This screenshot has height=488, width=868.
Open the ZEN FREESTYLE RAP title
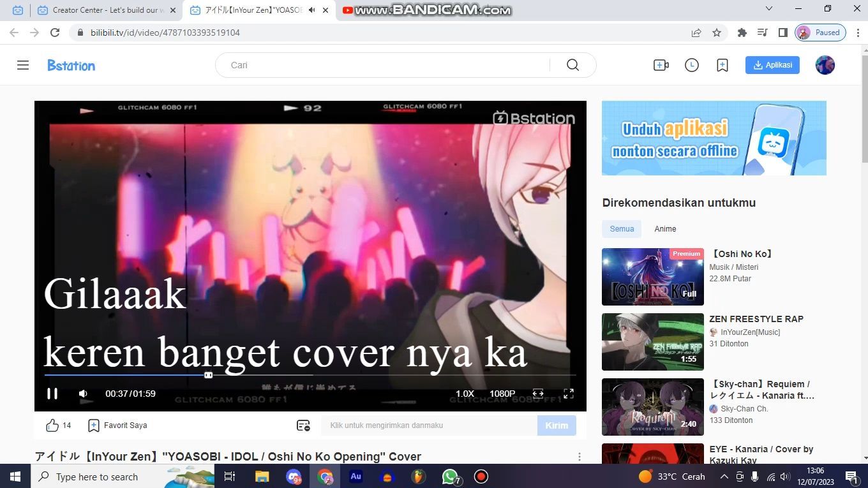[x=756, y=319]
